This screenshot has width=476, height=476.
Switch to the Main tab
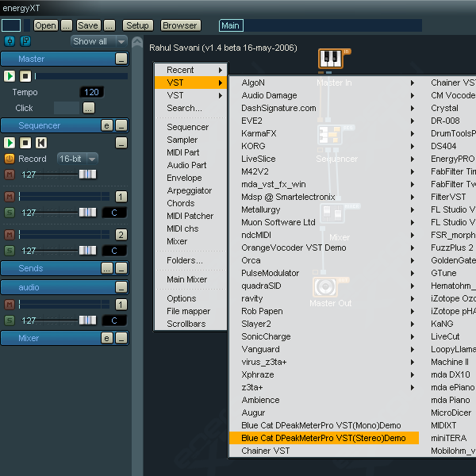point(231,25)
